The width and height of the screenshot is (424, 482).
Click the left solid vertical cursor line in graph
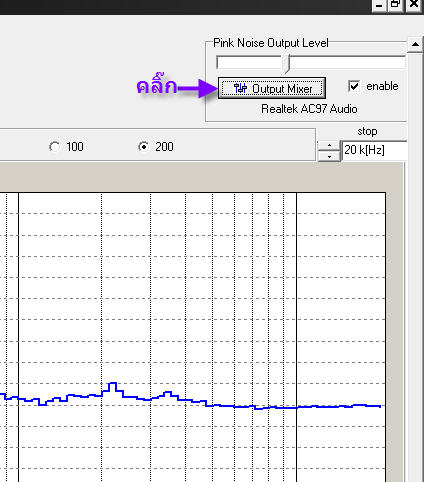click(18, 337)
